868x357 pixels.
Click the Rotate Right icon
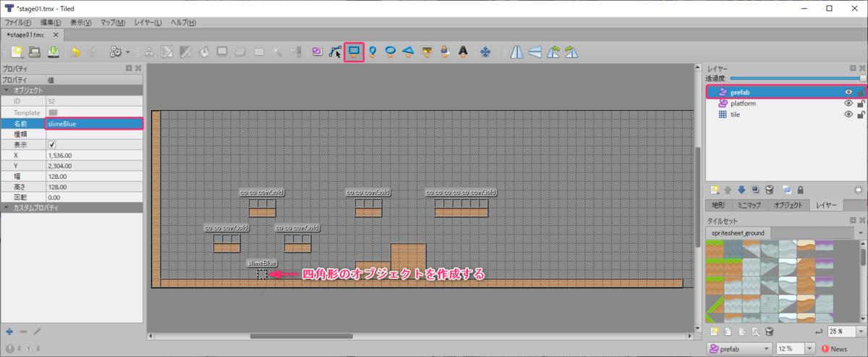point(571,52)
